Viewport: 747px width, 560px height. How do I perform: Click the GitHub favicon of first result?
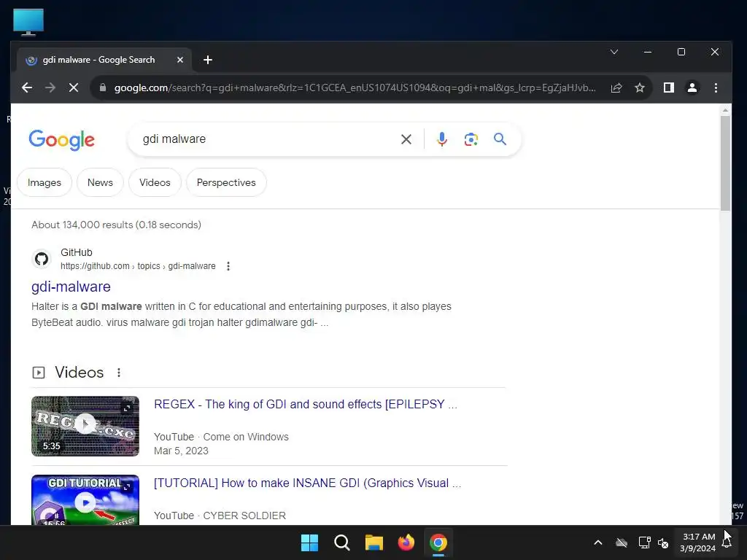click(x=42, y=259)
